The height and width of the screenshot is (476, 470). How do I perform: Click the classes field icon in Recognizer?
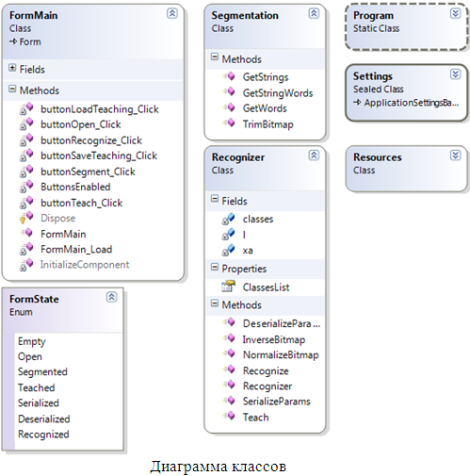point(228,219)
